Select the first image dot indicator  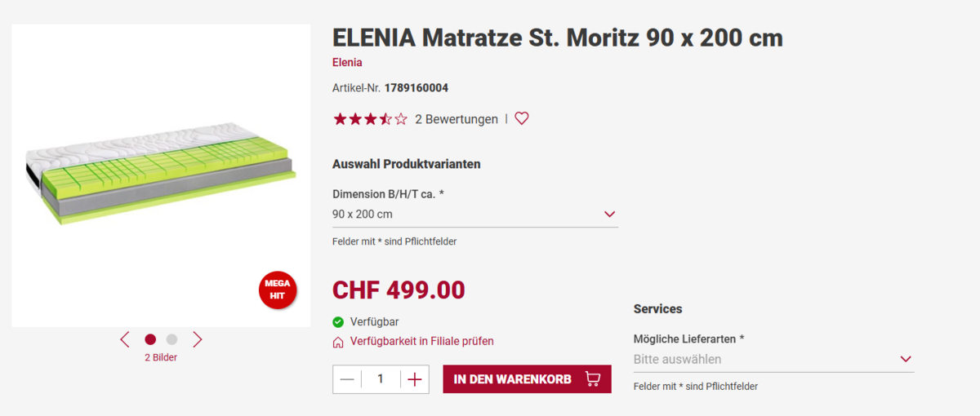coord(150,339)
